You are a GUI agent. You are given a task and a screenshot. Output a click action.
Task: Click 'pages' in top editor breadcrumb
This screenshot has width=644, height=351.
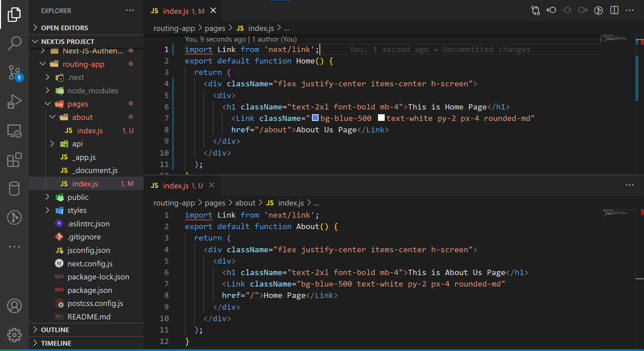pyautogui.click(x=215, y=28)
